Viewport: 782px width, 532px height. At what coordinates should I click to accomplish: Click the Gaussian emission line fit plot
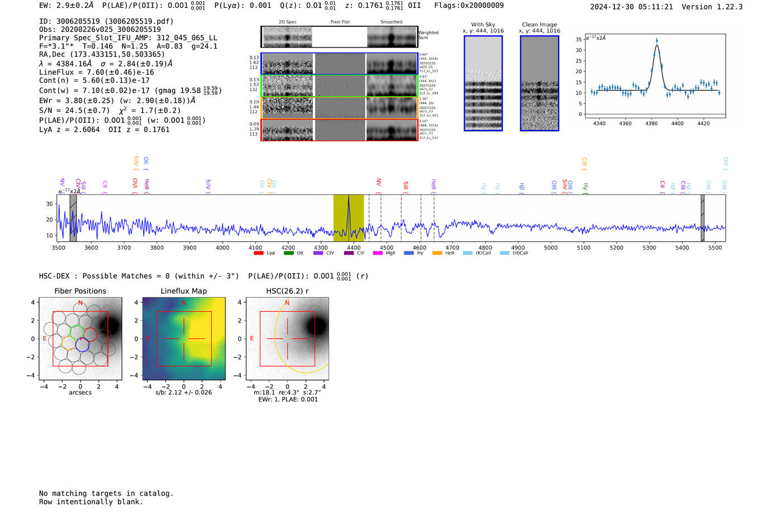point(655,76)
